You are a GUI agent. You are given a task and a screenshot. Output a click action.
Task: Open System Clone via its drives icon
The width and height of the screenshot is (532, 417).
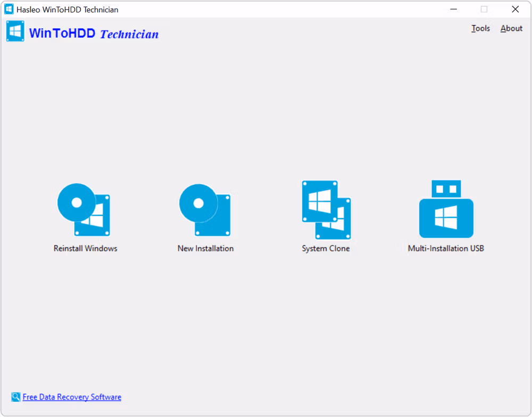click(327, 209)
